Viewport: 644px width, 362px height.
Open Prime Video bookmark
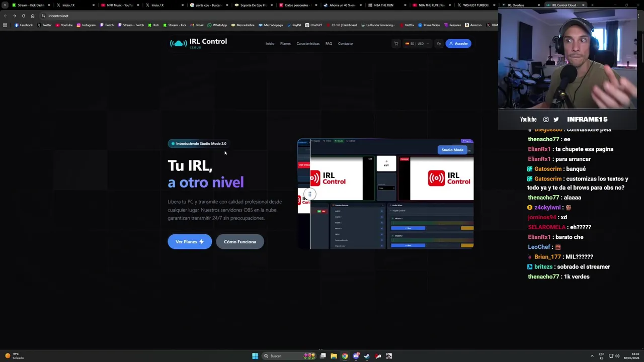[x=429, y=25]
